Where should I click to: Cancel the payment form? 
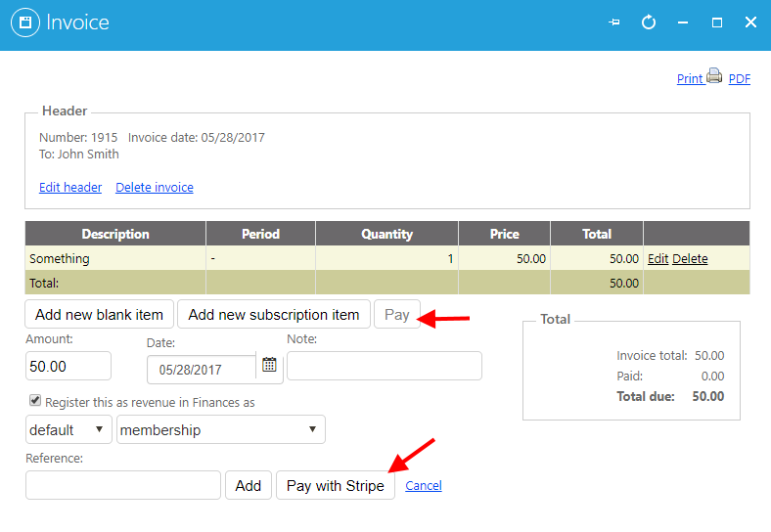point(424,486)
